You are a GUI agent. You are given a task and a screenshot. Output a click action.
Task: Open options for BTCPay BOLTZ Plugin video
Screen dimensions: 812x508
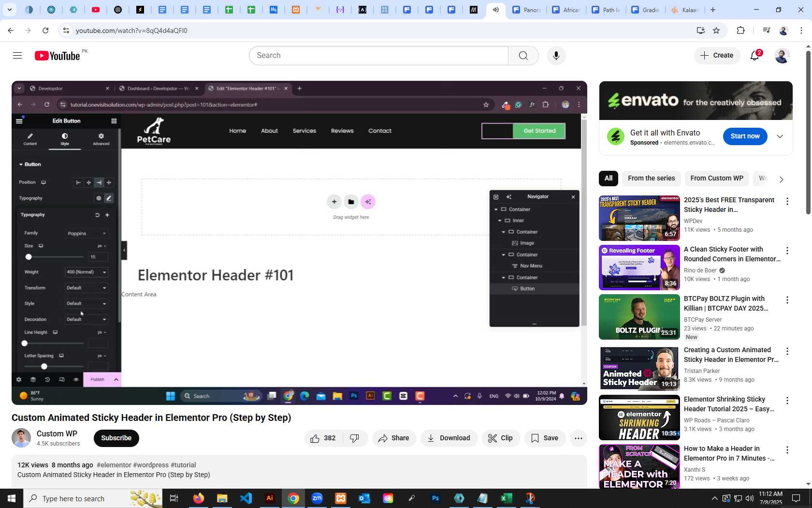click(x=787, y=300)
